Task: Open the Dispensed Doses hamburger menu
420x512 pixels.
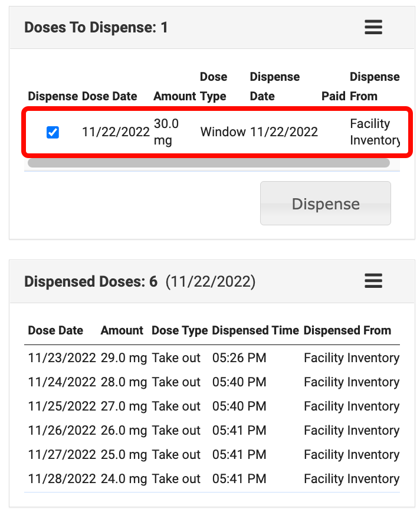Action: [x=373, y=281]
